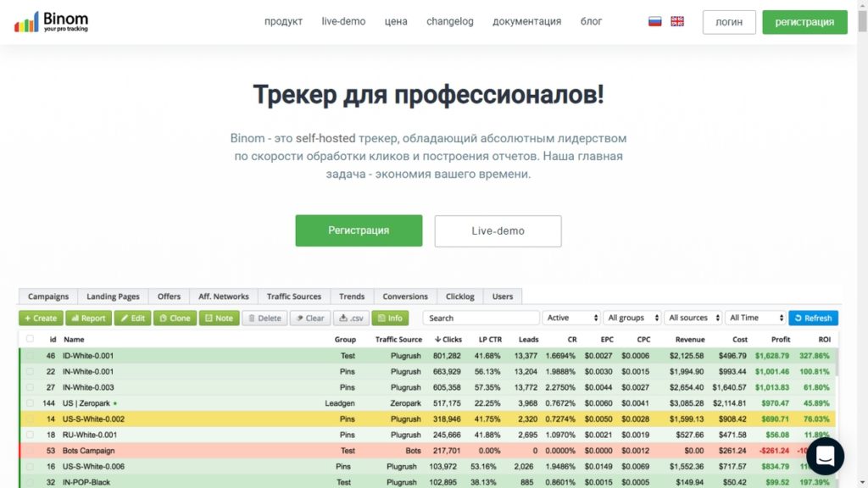Image resolution: width=868 pixels, height=488 pixels.
Task: Click the Leadgen group cell
Action: pyautogui.click(x=340, y=403)
